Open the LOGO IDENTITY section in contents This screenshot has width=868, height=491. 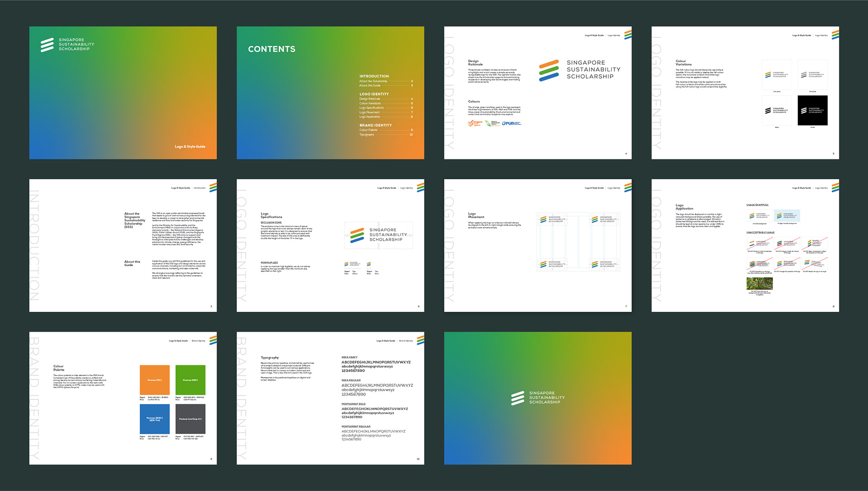click(374, 94)
